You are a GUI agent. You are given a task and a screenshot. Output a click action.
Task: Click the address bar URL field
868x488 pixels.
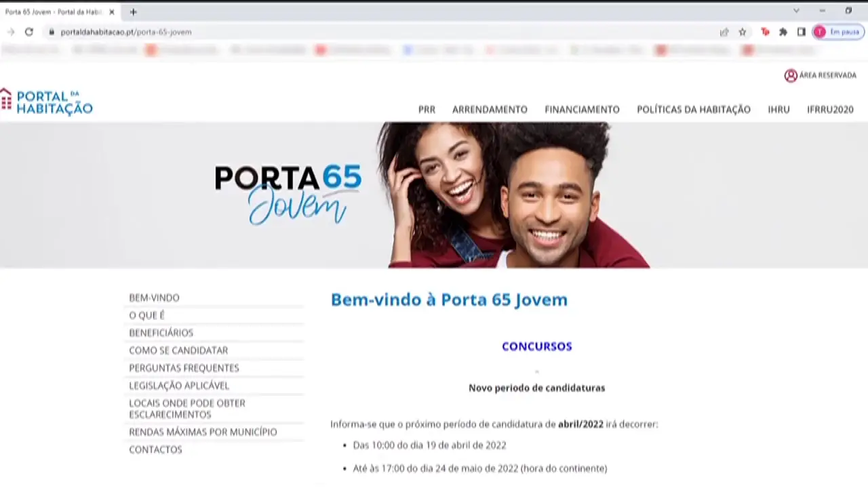click(x=380, y=32)
